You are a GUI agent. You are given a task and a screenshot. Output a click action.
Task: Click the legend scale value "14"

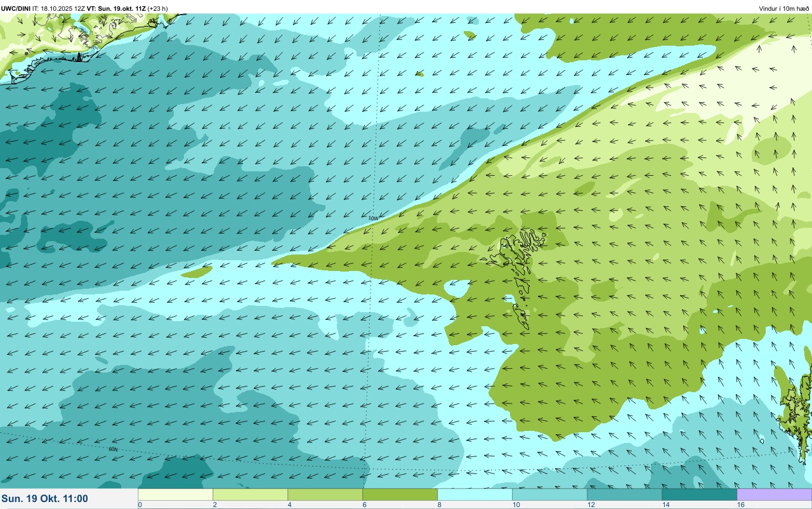666,505
